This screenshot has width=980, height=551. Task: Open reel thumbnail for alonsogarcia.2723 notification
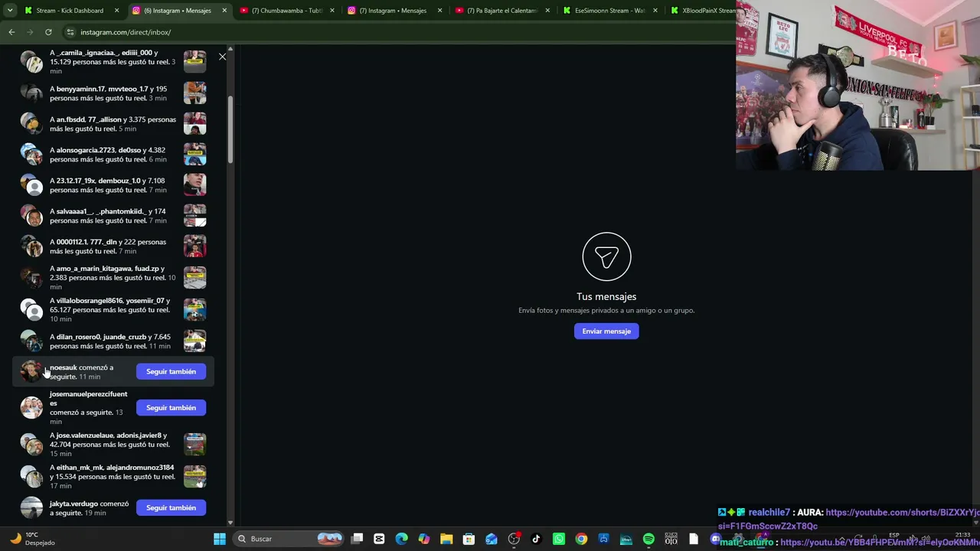[x=194, y=155]
